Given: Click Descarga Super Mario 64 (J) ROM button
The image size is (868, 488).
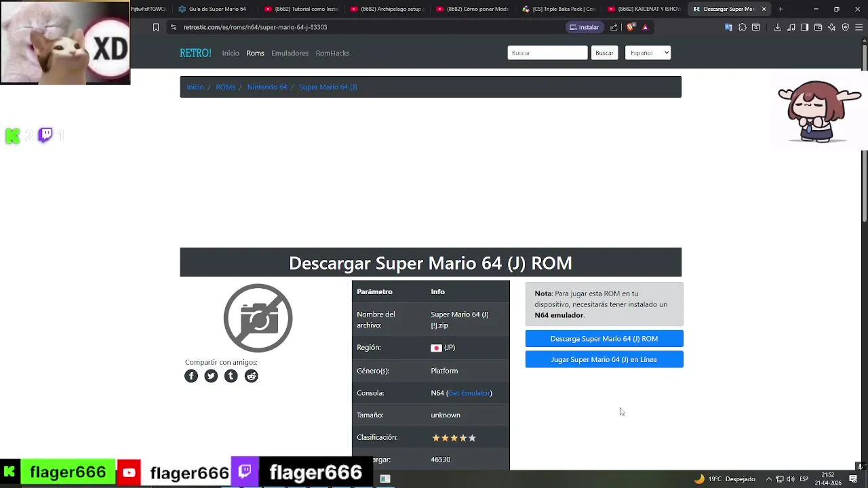Looking at the screenshot, I should (604, 338).
